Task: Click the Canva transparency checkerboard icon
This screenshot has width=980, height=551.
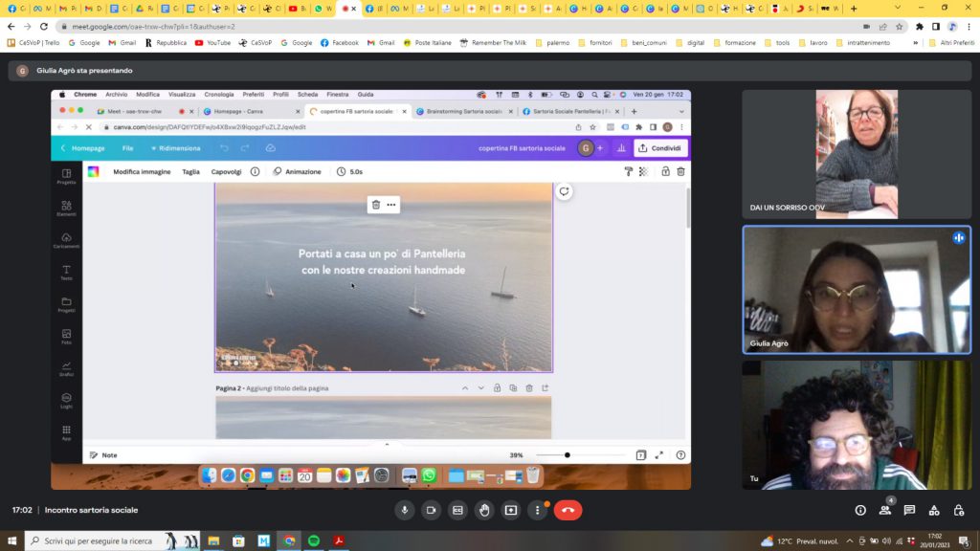Action: 644,172
